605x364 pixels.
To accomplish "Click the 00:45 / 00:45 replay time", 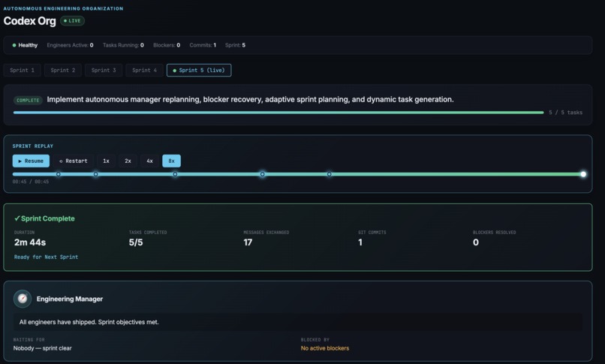I will (x=31, y=182).
